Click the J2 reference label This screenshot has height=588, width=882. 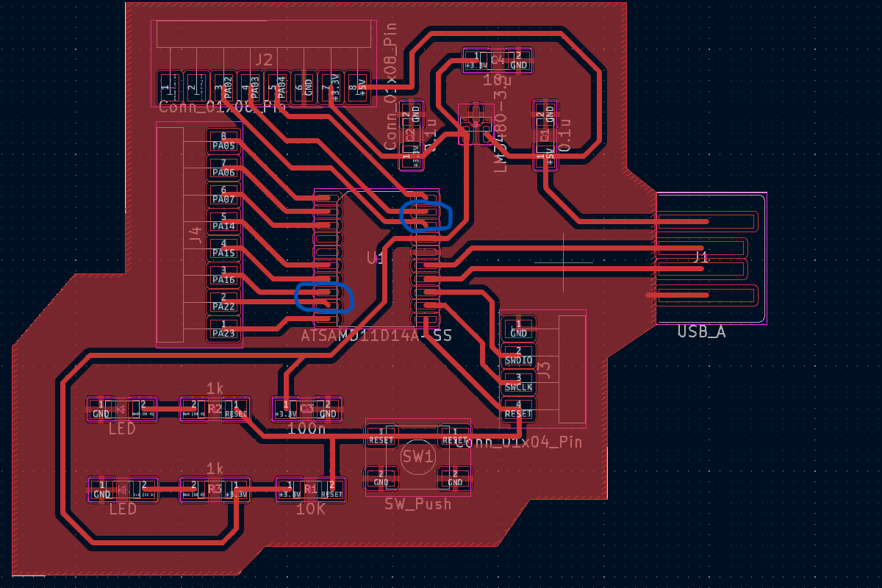pyautogui.click(x=264, y=60)
